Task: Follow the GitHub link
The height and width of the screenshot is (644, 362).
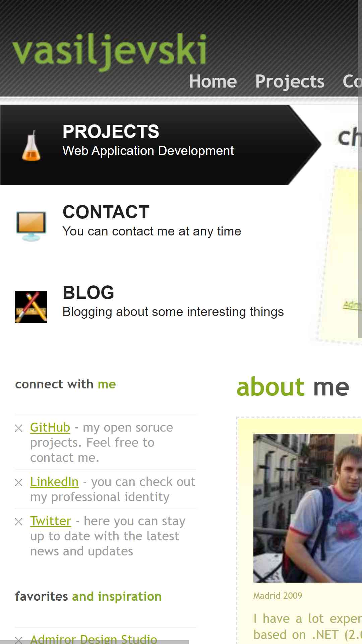Action: 50,428
